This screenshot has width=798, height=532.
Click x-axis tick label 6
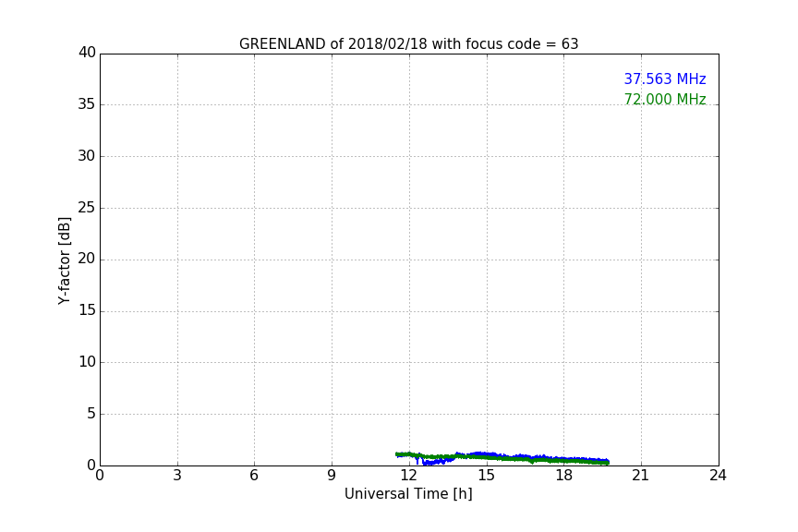[x=254, y=476]
